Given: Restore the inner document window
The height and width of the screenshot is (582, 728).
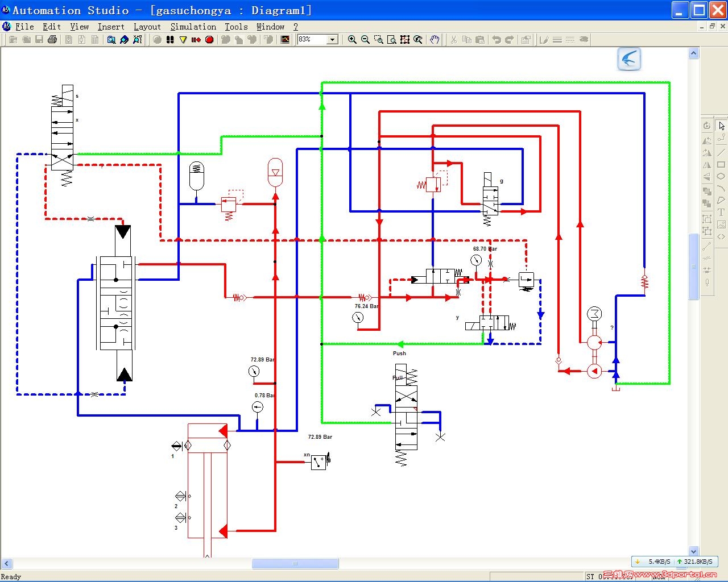Looking at the screenshot, I should pos(712,26).
